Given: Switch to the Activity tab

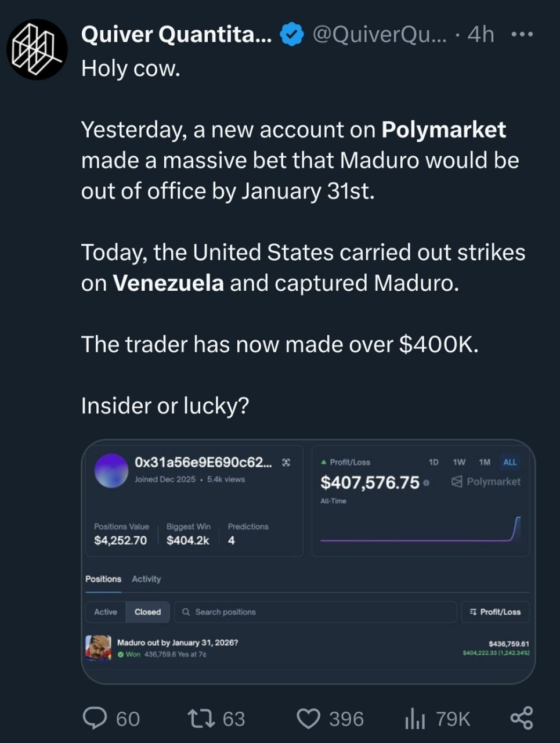Looking at the screenshot, I should 146,579.
